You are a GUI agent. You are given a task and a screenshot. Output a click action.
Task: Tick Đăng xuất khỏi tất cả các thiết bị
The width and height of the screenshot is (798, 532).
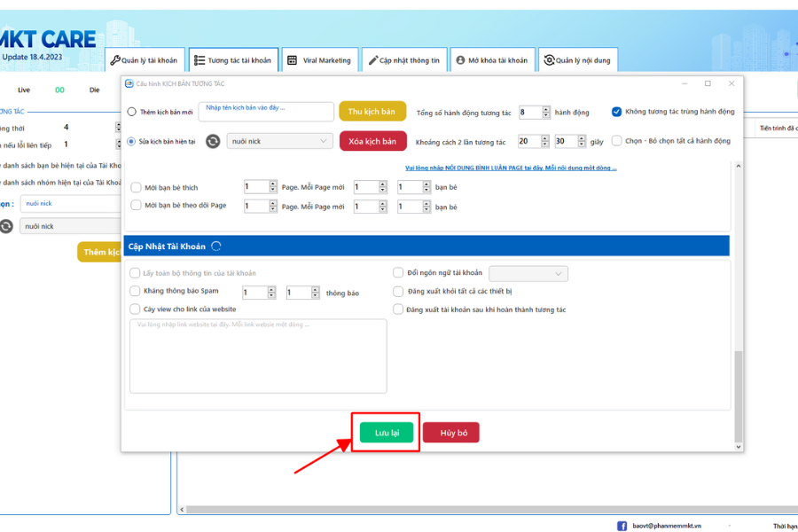398,291
